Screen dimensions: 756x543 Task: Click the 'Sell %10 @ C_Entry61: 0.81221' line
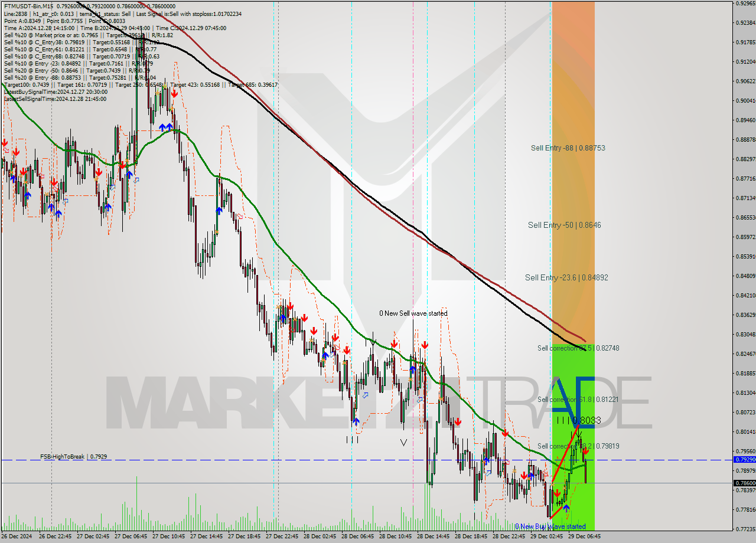pos(81,49)
